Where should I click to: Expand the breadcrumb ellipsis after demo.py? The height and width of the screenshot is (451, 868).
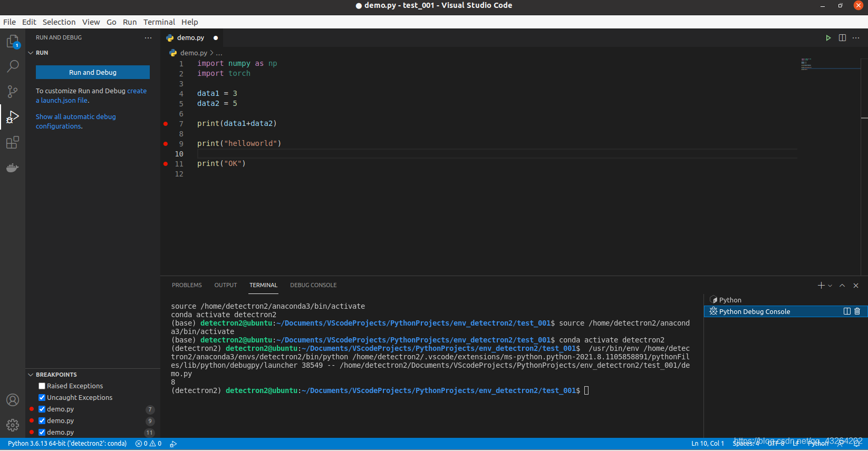click(x=219, y=53)
